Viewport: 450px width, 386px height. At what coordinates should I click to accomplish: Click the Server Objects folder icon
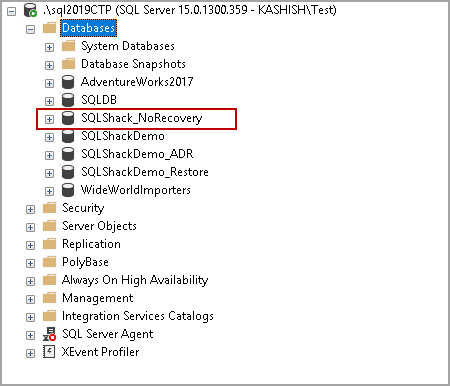point(49,226)
